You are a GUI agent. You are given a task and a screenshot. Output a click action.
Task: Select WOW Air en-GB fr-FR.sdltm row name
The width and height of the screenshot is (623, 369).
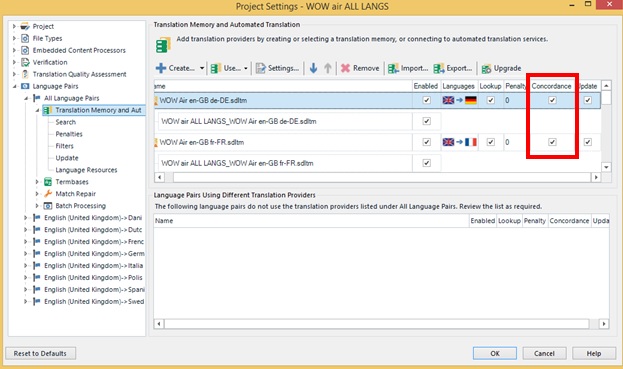203,142
